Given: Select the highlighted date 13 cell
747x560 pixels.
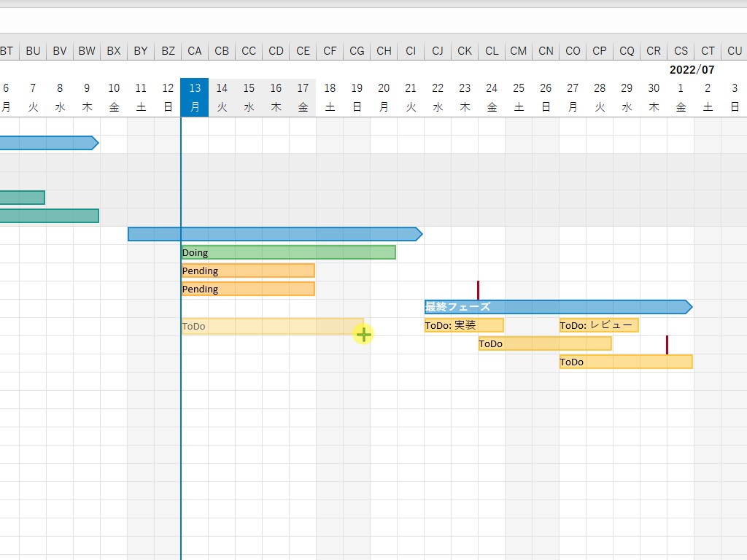Looking at the screenshot, I should 195,97.
